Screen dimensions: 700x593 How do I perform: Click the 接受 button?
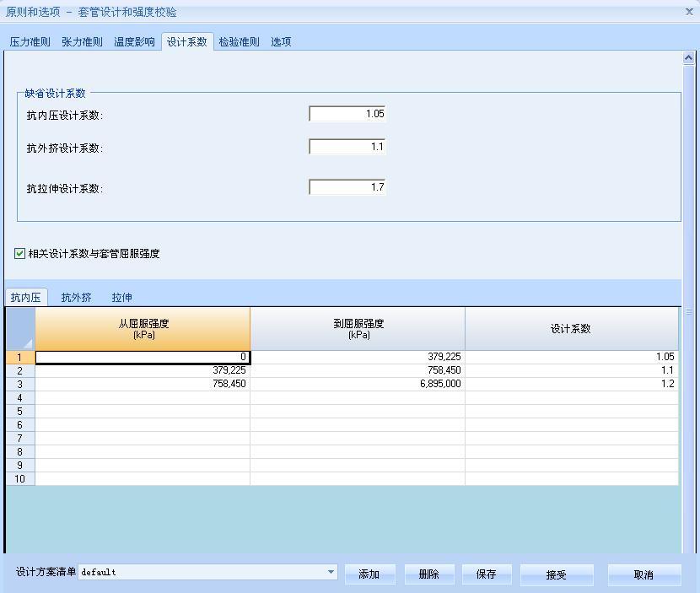point(557,574)
